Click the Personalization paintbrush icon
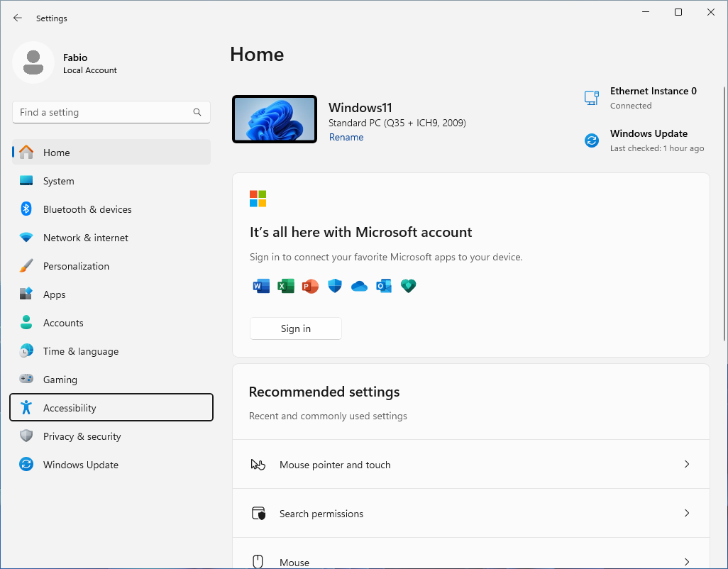The height and width of the screenshot is (569, 728). 26,265
